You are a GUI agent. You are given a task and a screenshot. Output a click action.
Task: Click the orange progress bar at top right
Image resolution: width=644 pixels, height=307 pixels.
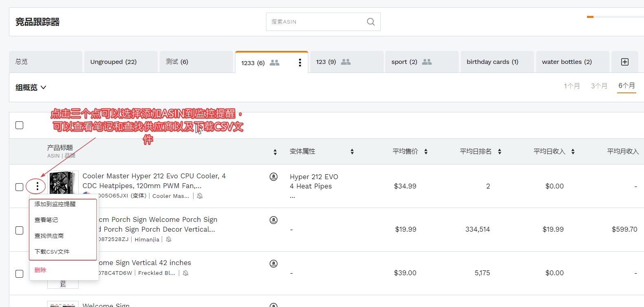coord(590,17)
